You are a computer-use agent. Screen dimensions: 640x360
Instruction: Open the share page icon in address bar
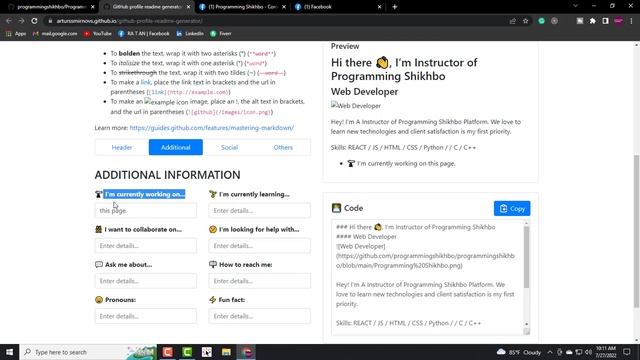coord(513,21)
